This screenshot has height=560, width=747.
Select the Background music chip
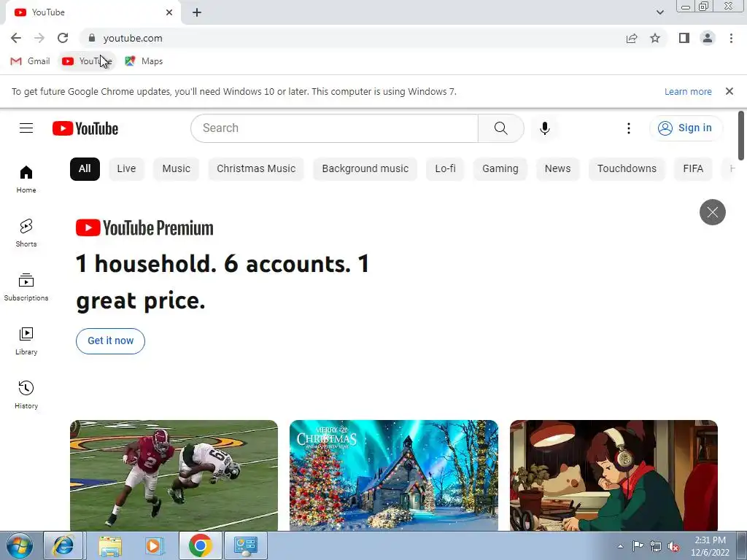click(x=365, y=169)
